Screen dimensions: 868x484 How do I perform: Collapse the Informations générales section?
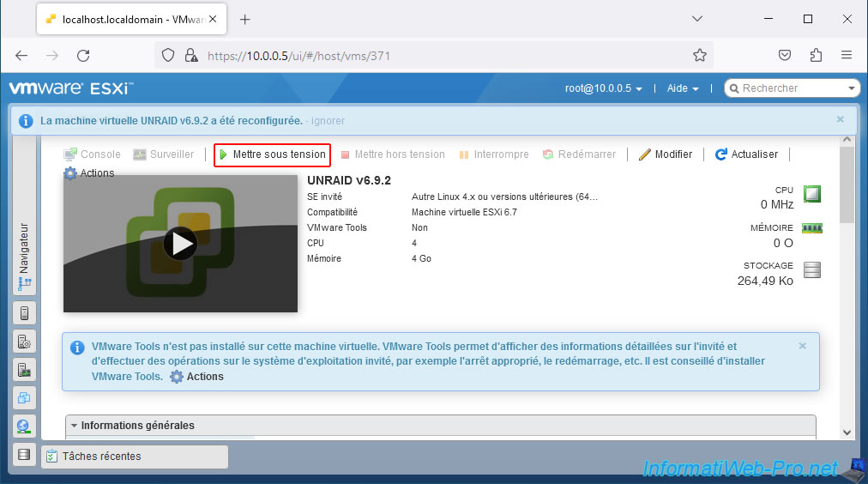pos(132,426)
